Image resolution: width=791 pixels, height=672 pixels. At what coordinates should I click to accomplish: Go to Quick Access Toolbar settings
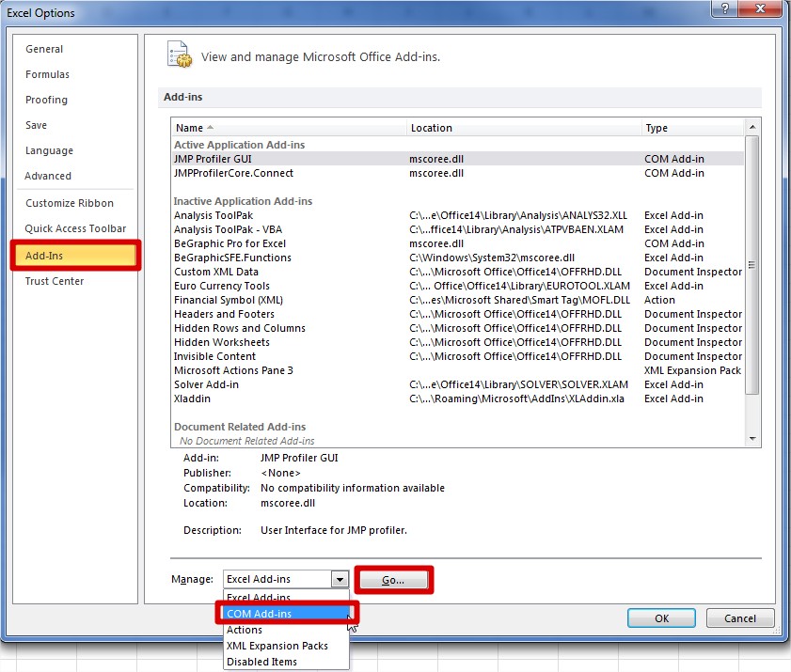75,228
